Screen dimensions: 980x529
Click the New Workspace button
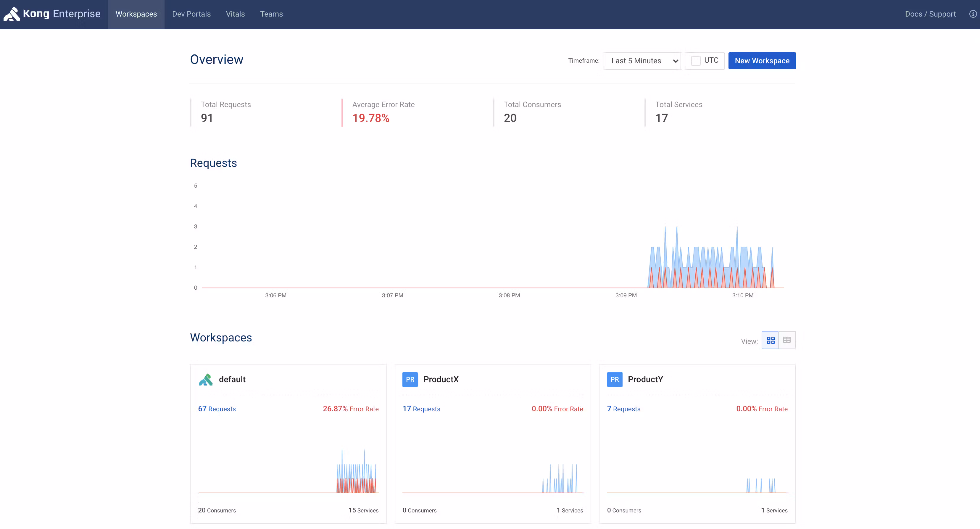[762, 61]
